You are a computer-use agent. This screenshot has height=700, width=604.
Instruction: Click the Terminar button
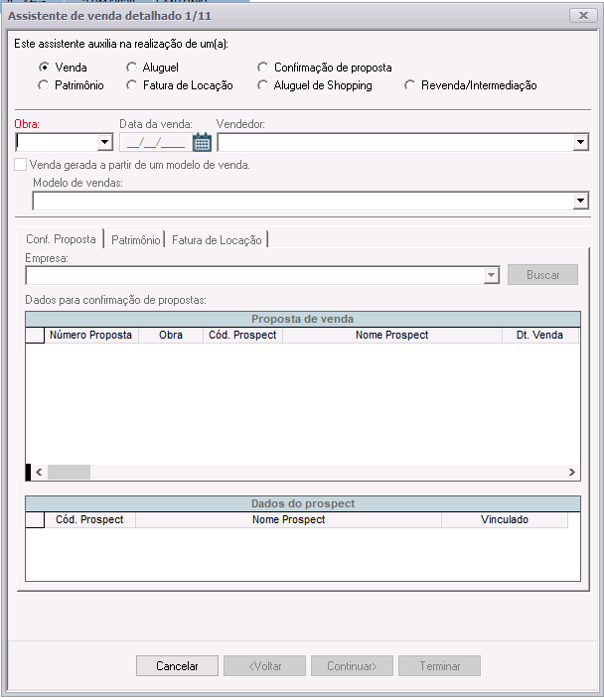tap(440, 665)
